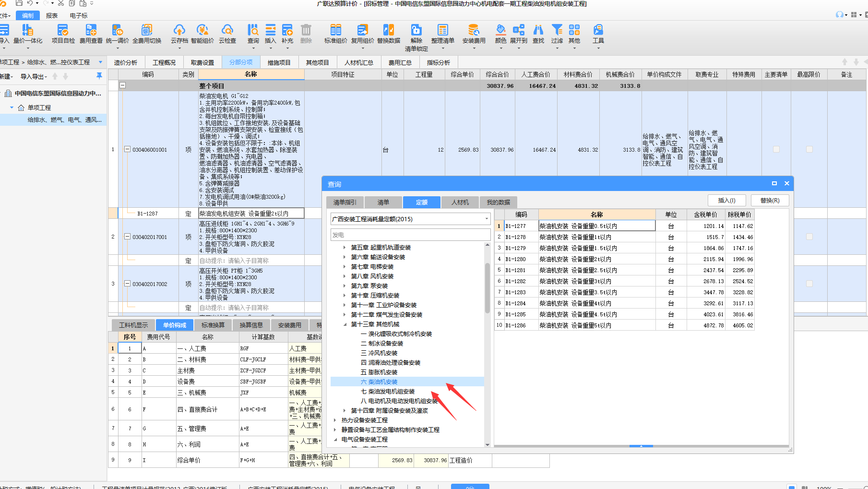Click the 插入(I) button in query dialog
This screenshot has height=489, width=868.
click(727, 200)
